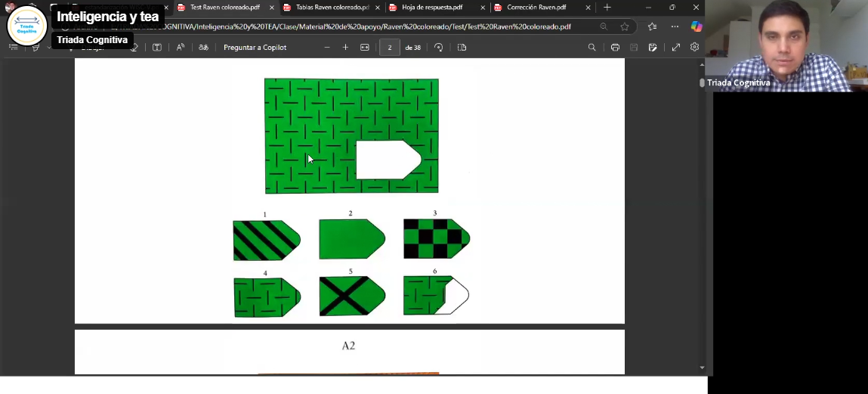Zoom out the PDF with minus icon
868x394 pixels.
[x=327, y=48]
